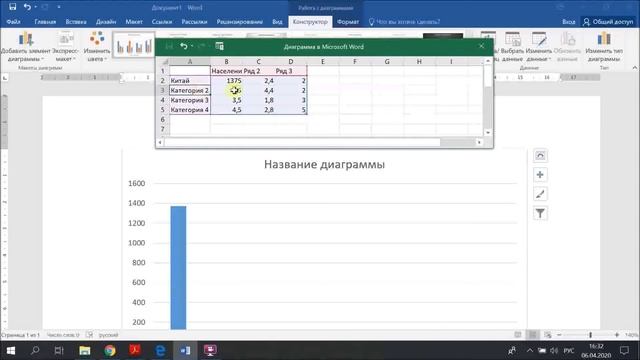Click cell Категория 2
This screenshot has height=360, width=640.
click(190, 90)
